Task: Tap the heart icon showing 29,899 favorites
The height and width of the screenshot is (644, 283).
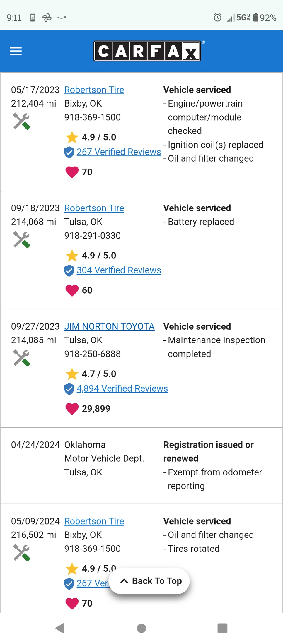Action: click(x=72, y=409)
